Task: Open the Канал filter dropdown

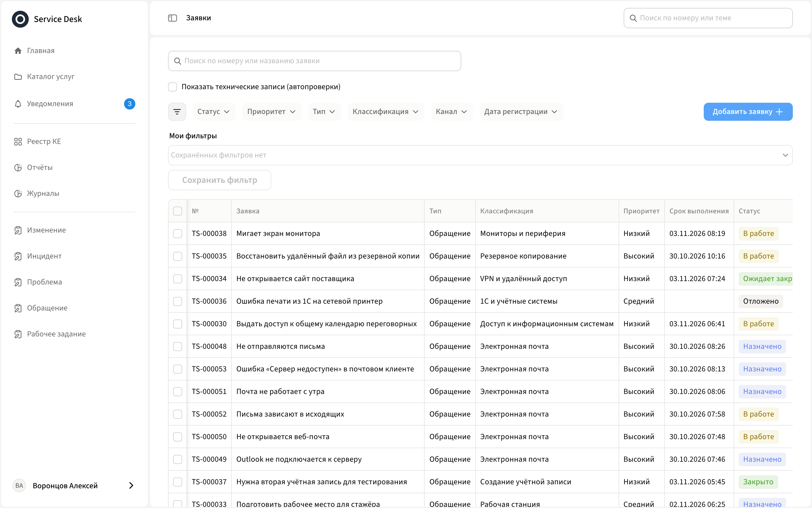Action: 452,111
